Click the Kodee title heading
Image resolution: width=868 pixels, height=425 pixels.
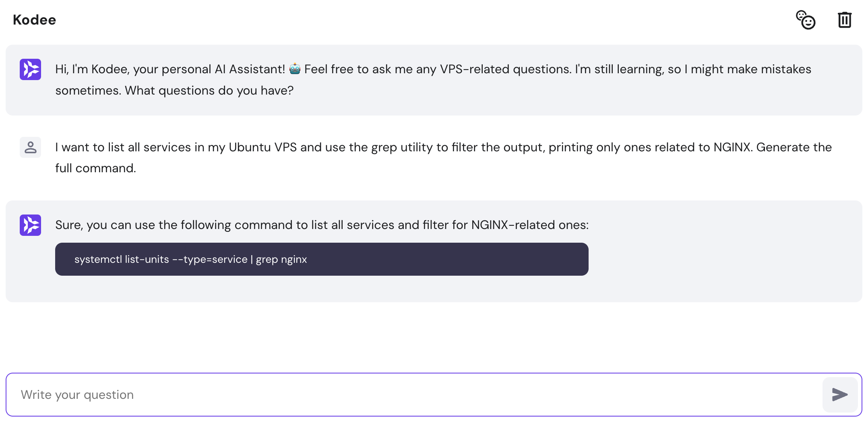(34, 20)
